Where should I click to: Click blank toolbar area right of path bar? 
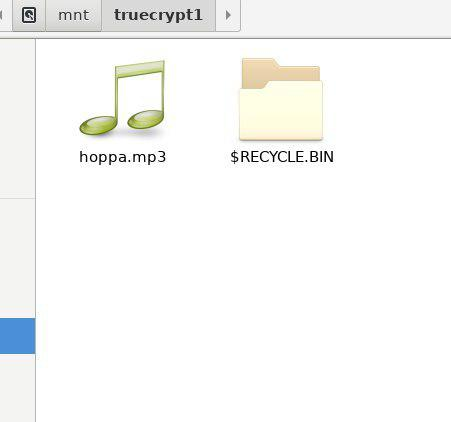pyautogui.click(x=345, y=17)
